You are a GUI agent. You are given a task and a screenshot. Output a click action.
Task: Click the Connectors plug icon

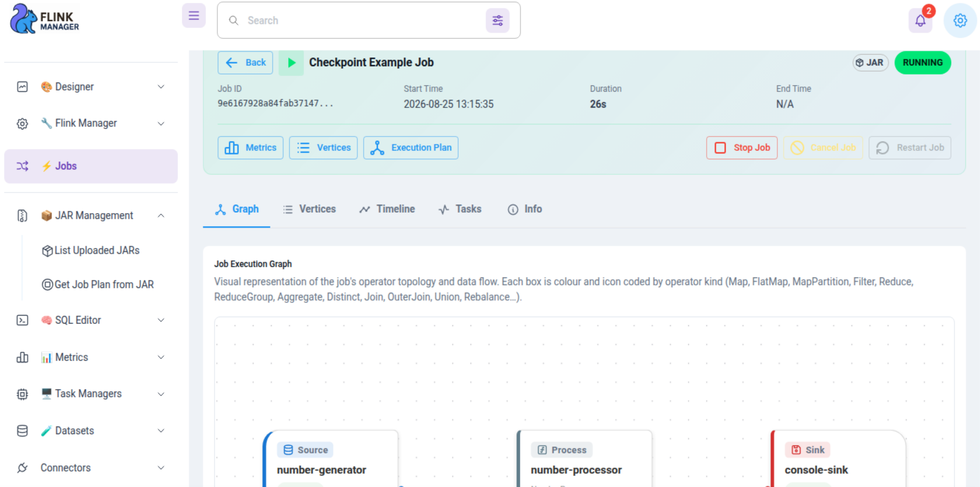22,468
